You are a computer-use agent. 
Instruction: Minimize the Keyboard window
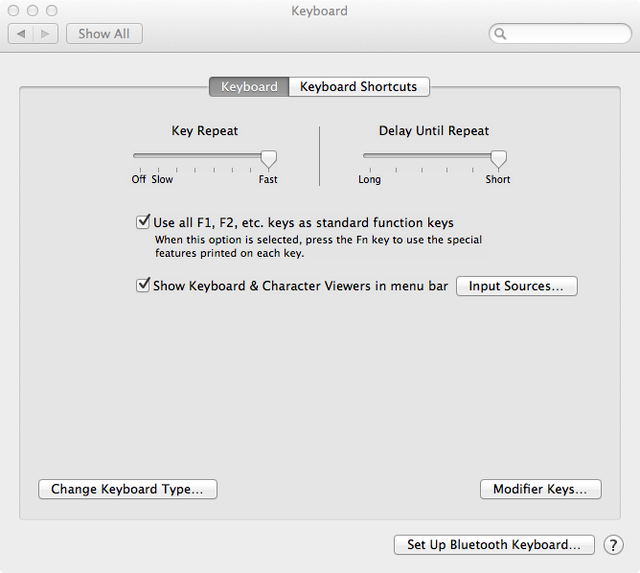pyautogui.click(x=33, y=11)
